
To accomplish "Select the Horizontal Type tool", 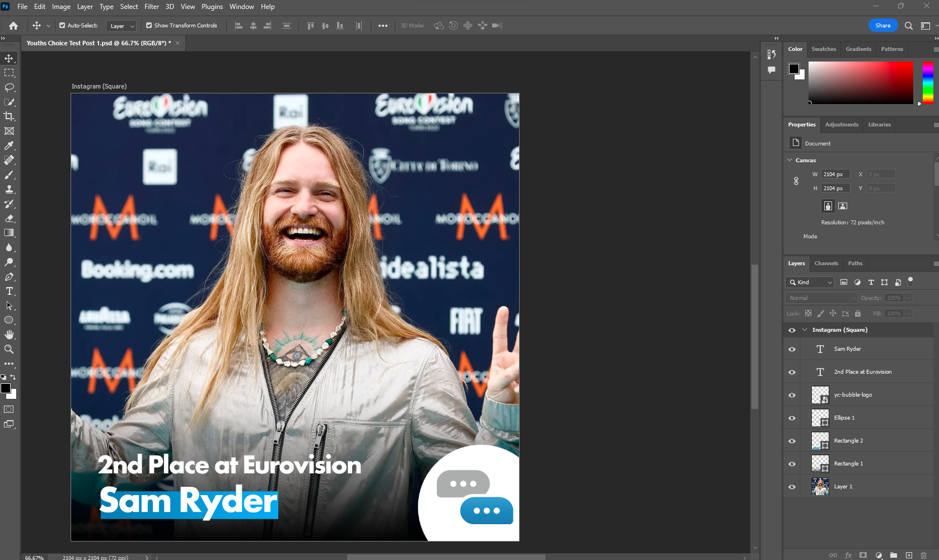I will click(x=9, y=291).
